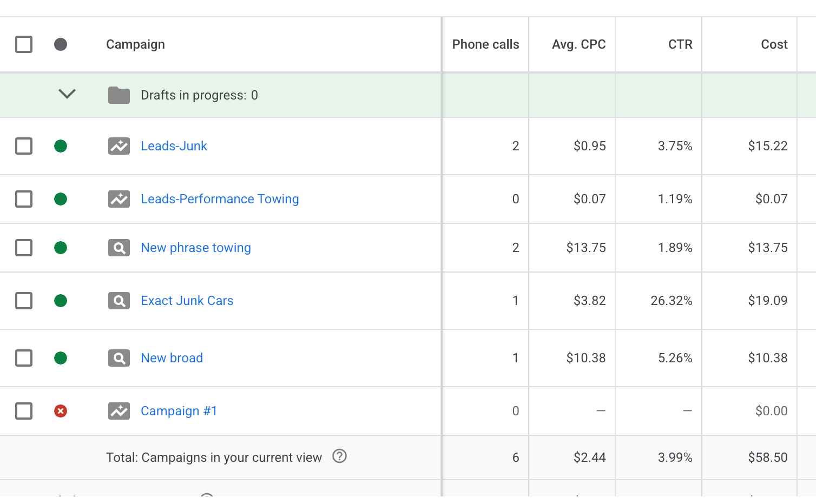Screen dimensions: 816x504
Task: Select the checkbox for New broad campaign
Action: pyautogui.click(x=24, y=358)
